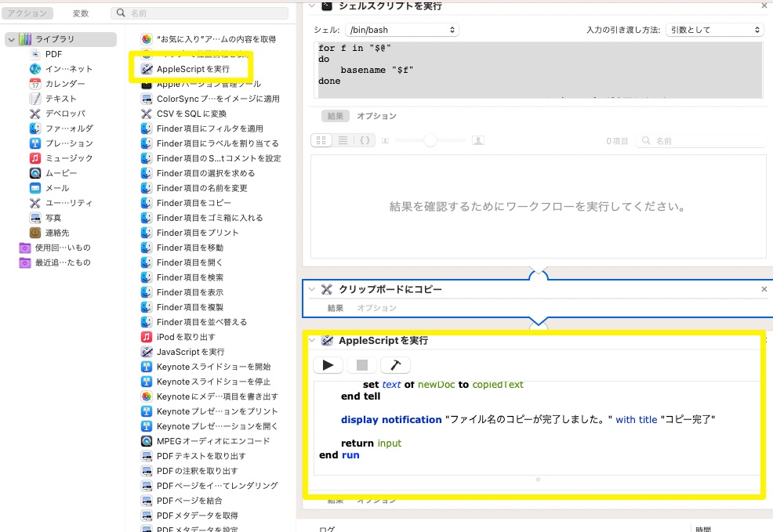Screen dimensions: 773x532
Task: Select Keynoteスライドショーを停止 action
Action: coord(213,382)
